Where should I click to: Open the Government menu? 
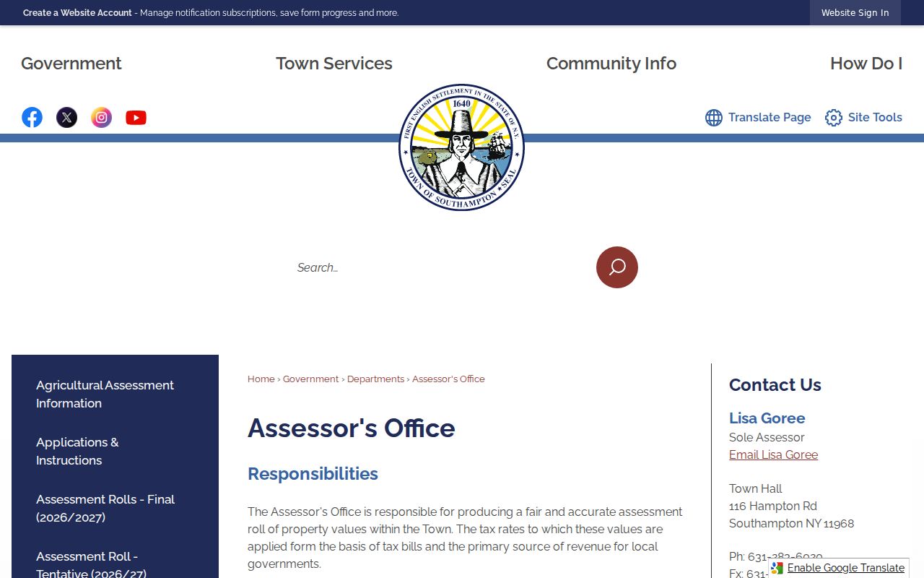click(x=71, y=64)
